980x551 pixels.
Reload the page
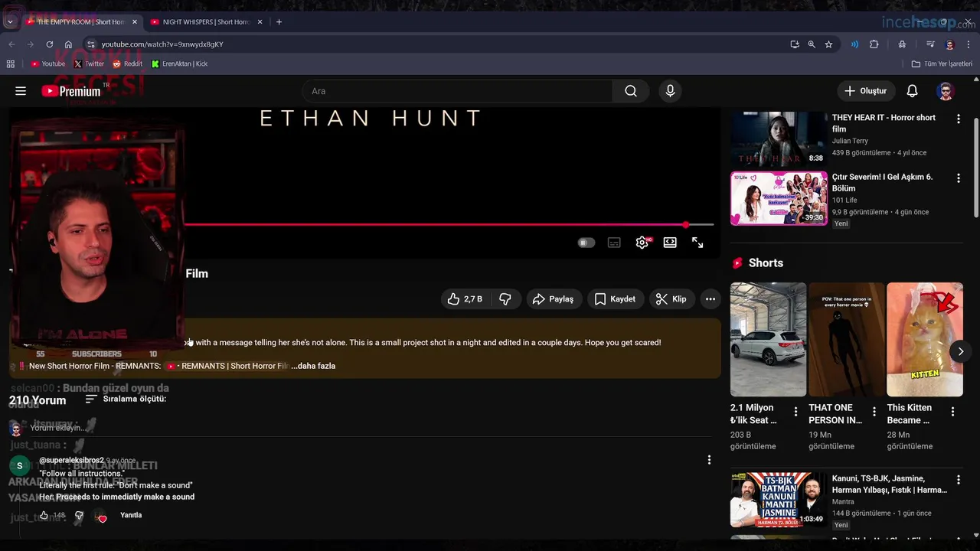[50, 44]
